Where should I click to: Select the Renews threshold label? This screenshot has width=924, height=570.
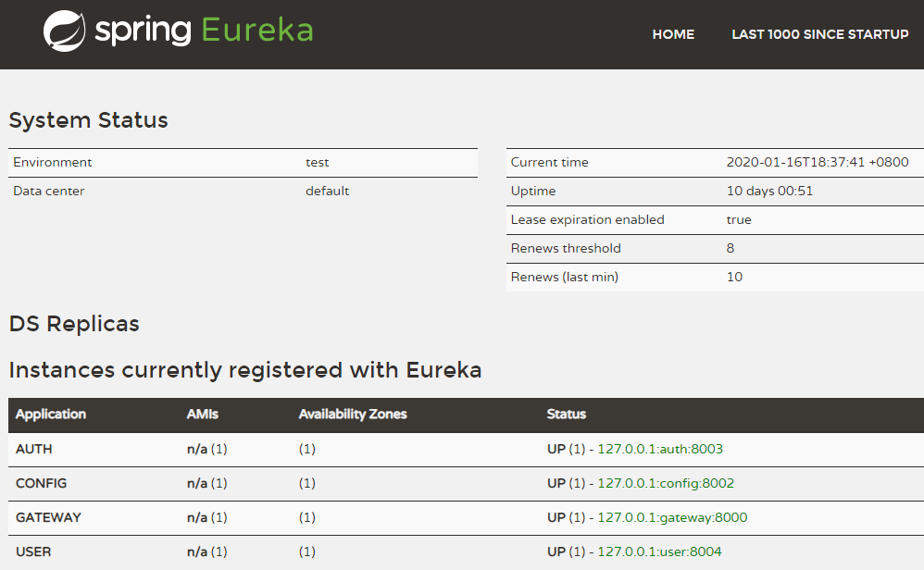[566, 249]
